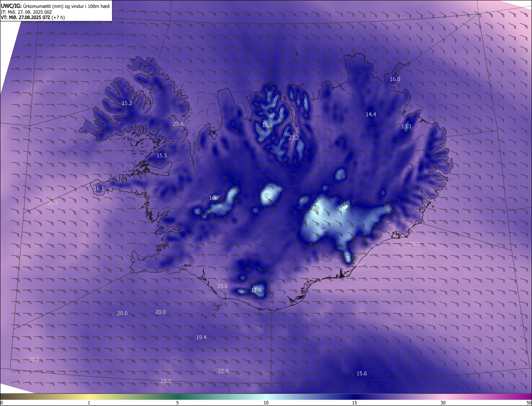Select the 14.4 value label on the map
The width and height of the screenshot is (532, 406).
371,114
